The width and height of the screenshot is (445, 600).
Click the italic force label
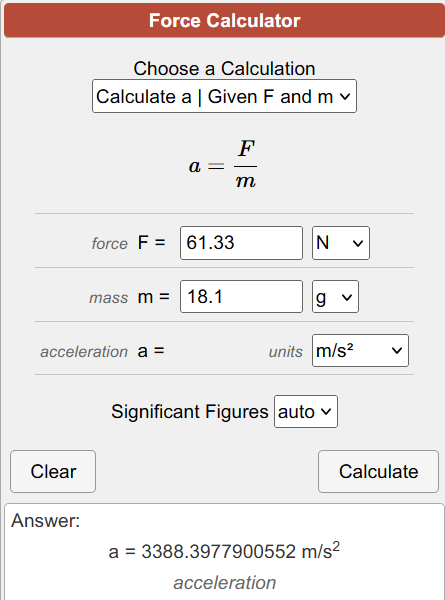pos(109,243)
